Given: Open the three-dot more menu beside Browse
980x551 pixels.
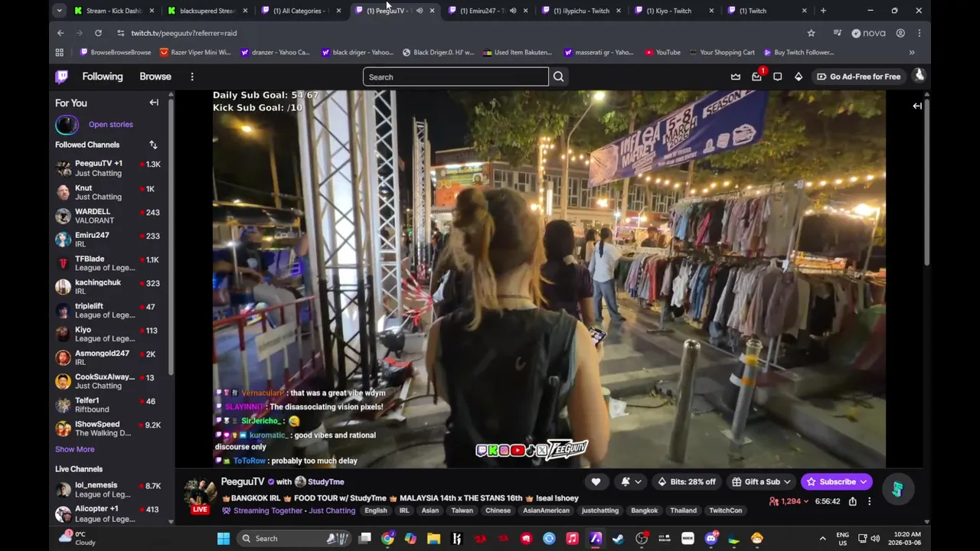Looking at the screenshot, I should pos(192,77).
